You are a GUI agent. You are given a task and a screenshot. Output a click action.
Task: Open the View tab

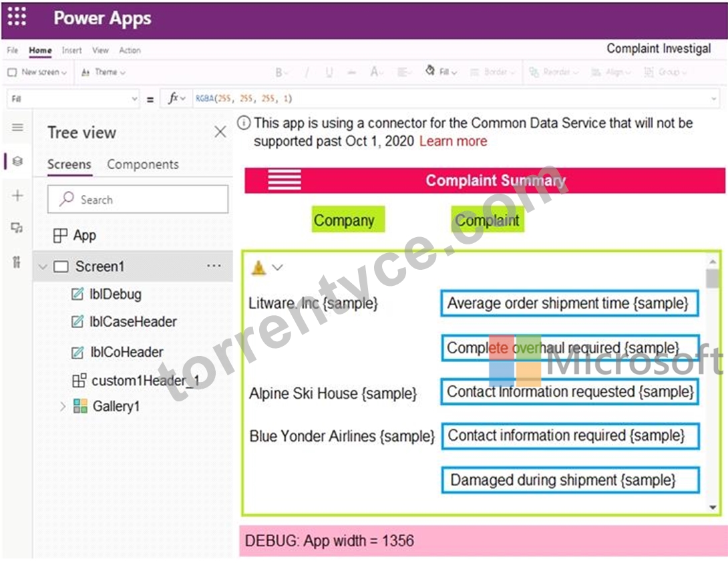click(100, 50)
